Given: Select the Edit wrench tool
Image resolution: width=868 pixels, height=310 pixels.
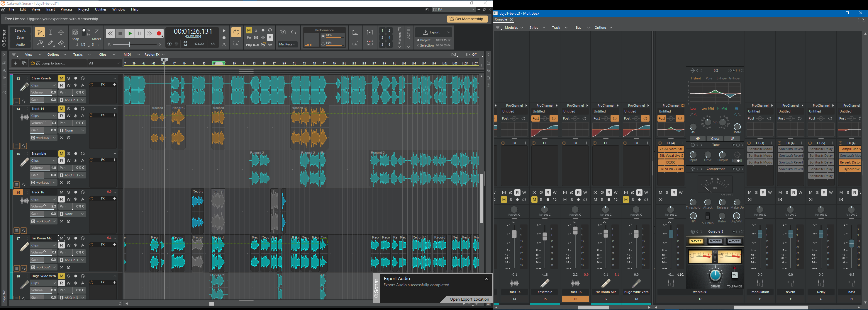Looking at the screenshot, I should [40, 43].
